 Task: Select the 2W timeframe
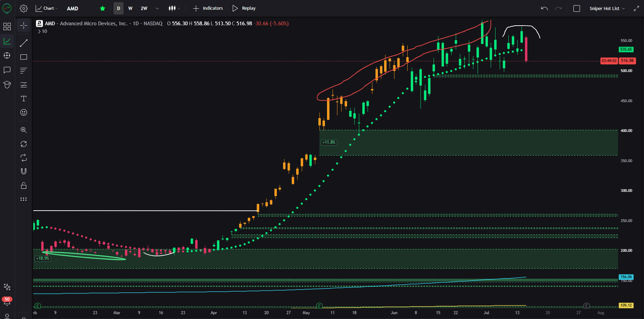click(x=144, y=9)
